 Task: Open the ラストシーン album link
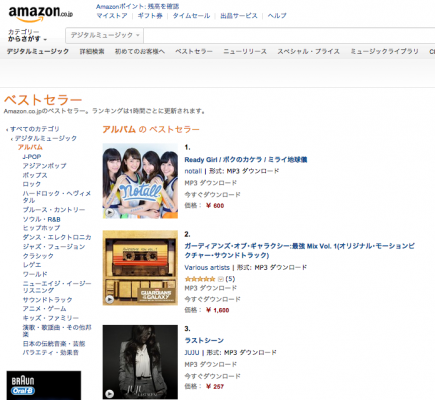tap(204, 340)
